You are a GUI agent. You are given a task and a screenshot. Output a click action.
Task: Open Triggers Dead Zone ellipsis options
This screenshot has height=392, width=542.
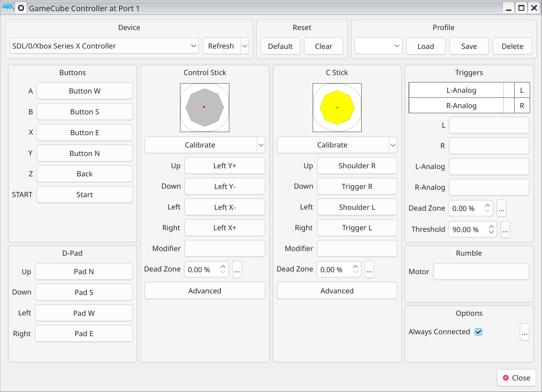pos(502,208)
